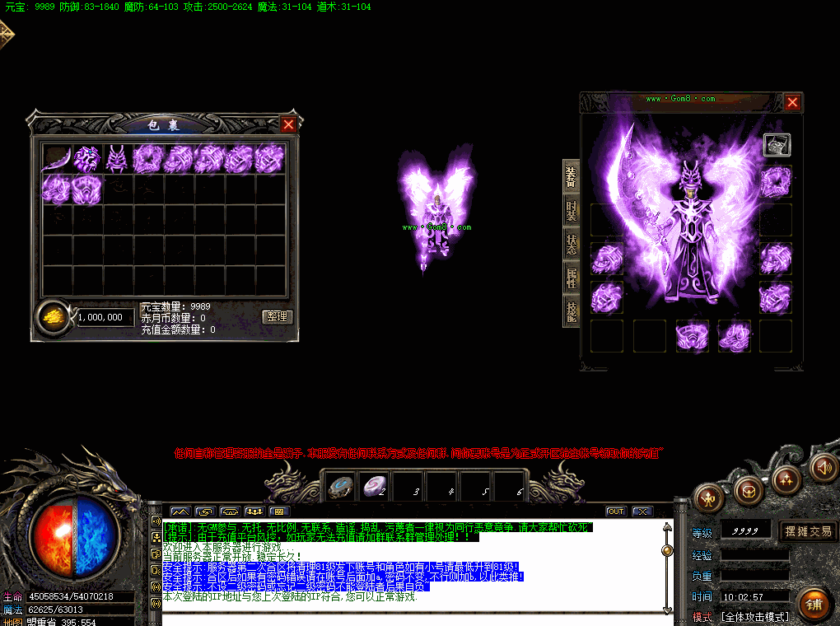Open the bag treasure chest icon
The width and height of the screenshot is (840, 626).
[748, 490]
